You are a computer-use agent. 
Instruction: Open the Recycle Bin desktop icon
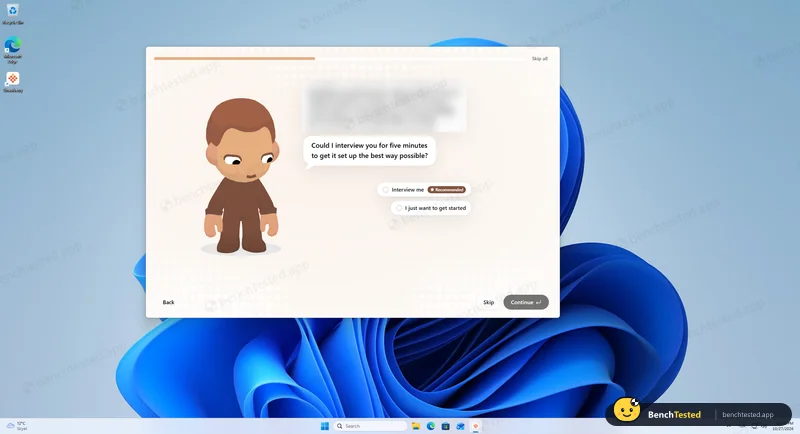click(x=12, y=14)
